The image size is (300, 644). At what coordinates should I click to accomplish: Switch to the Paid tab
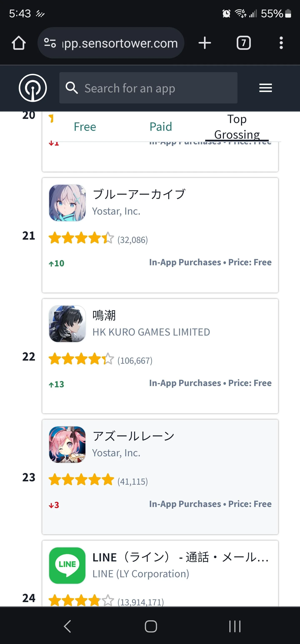[161, 127]
